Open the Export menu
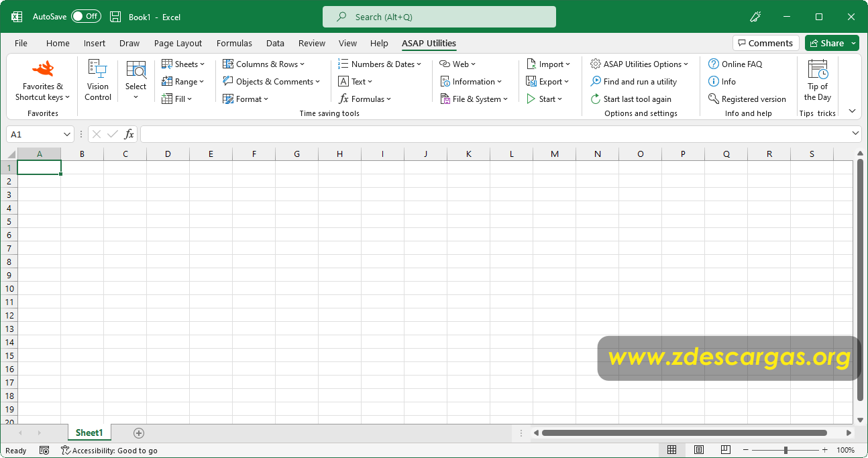Screen dimensions: 868x458 coord(547,82)
